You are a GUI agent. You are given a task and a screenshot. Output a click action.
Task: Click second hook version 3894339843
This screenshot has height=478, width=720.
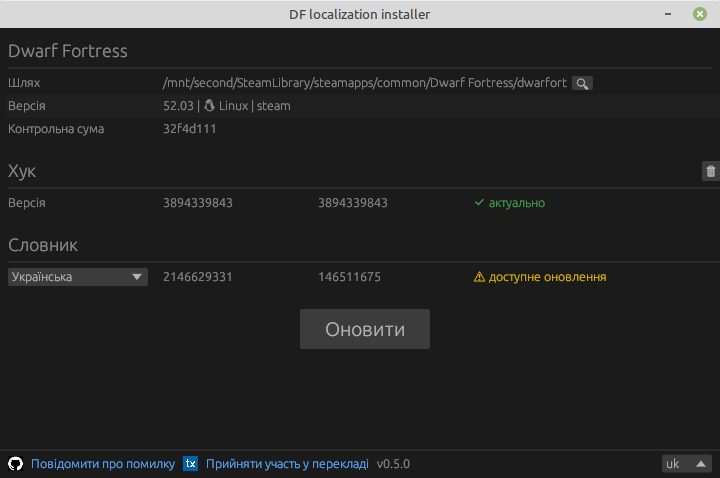(x=353, y=203)
